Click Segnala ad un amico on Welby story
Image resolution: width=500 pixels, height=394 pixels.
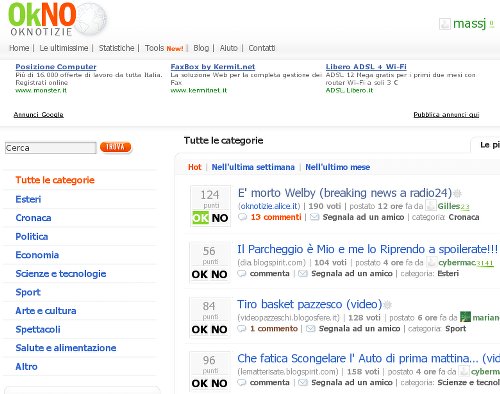(x=363, y=217)
